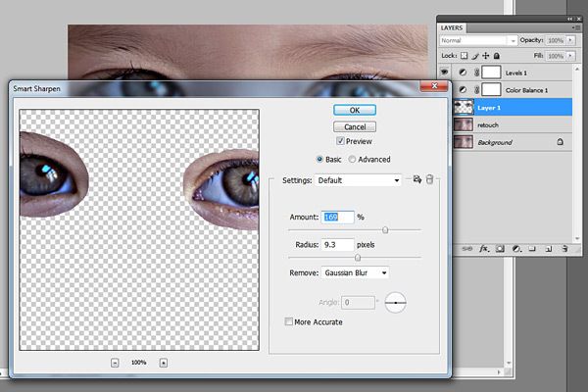Uncheck the Preview checkbox
This screenshot has height=392, width=588.
tap(340, 142)
